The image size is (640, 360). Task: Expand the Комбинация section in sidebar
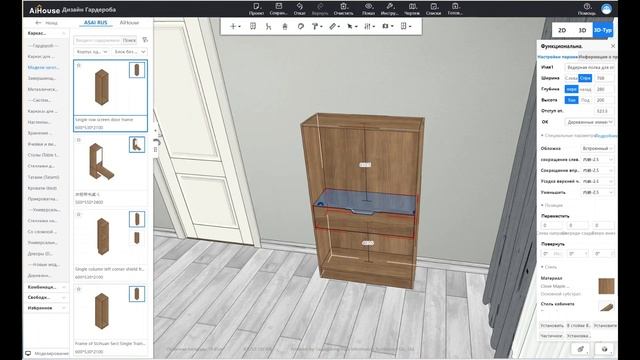point(46,287)
